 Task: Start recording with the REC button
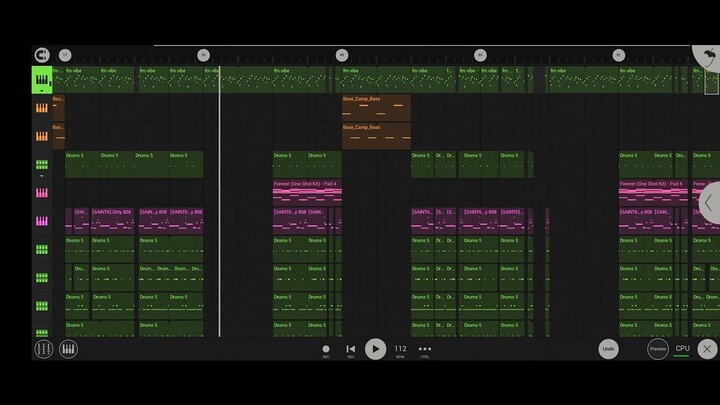[x=326, y=351]
